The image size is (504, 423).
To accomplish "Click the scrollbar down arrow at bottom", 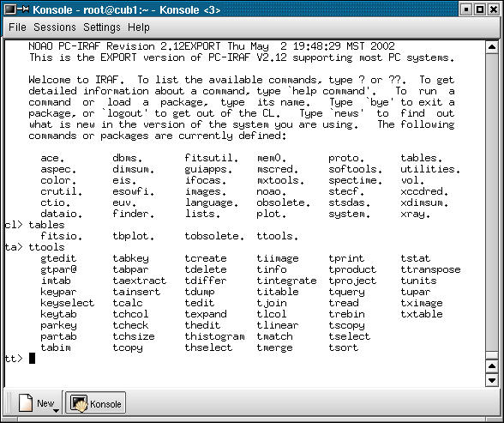I will 492,380.
